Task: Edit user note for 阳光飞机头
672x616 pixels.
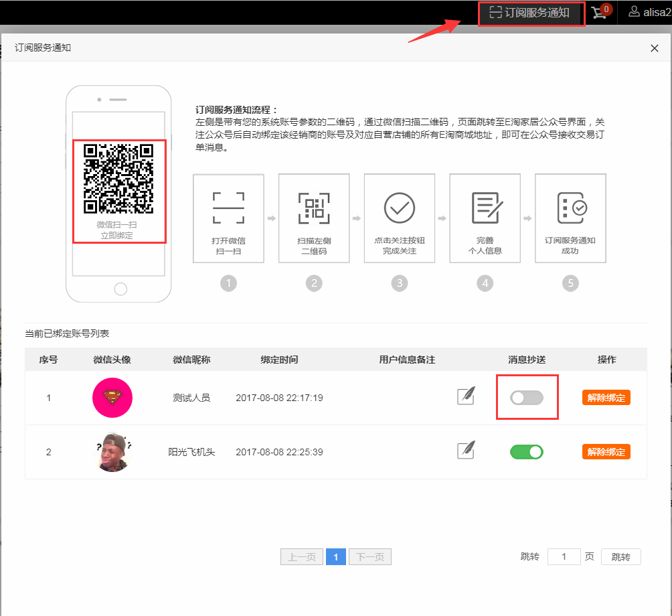Action: tap(466, 450)
